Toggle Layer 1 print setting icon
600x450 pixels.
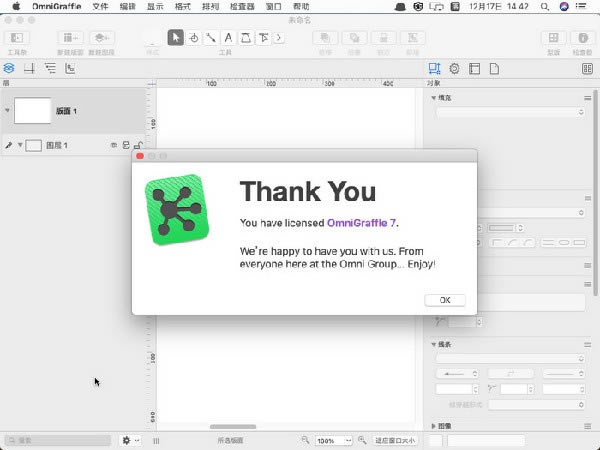(x=126, y=145)
